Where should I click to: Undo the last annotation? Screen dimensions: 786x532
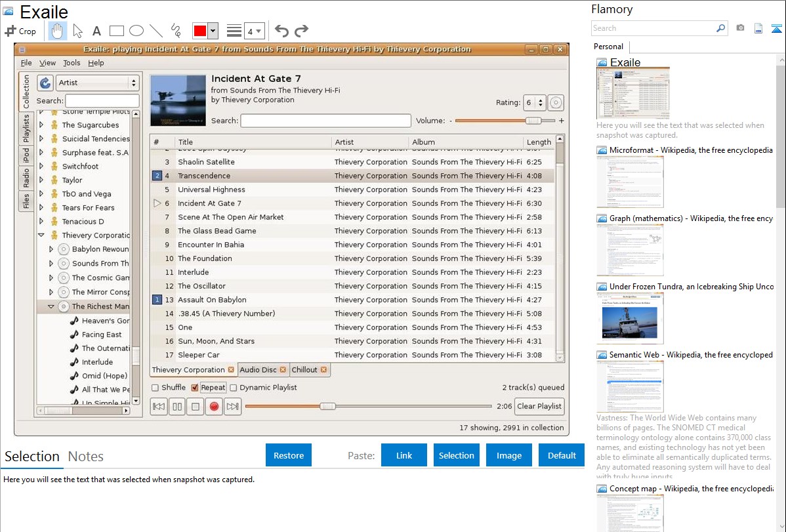click(x=281, y=31)
